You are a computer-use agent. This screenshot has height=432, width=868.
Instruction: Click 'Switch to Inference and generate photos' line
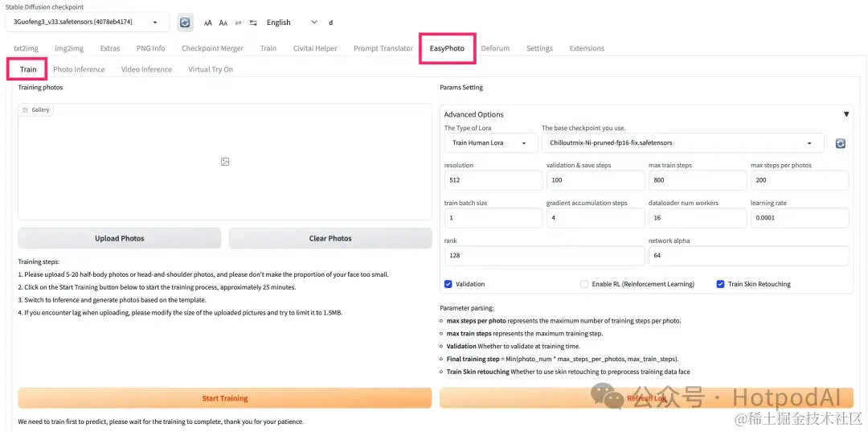click(x=112, y=300)
